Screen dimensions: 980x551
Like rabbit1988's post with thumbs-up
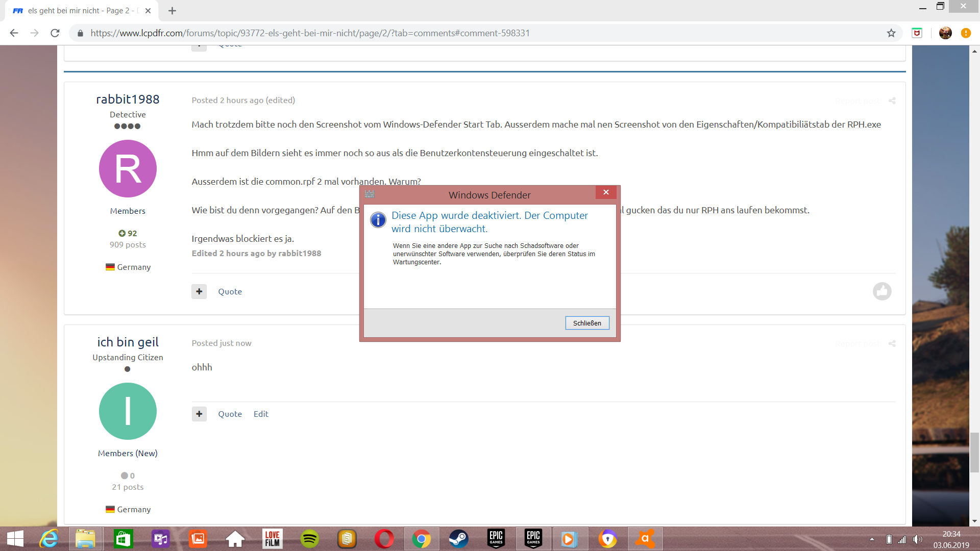tap(881, 291)
